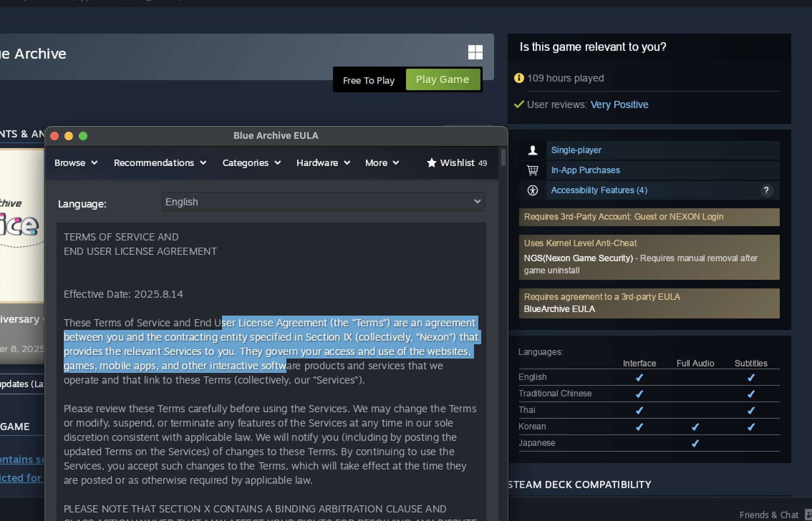The width and height of the screenshot is (812, 521).
Task: Click the Single-player feature link
Action: 576,150
